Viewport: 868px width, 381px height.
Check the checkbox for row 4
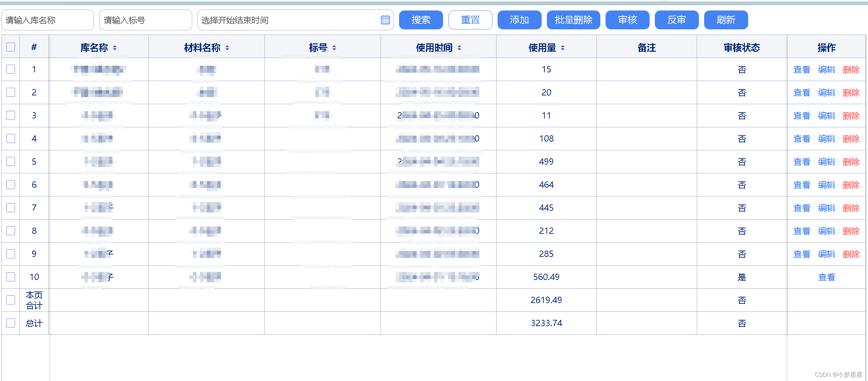pyautogui.click(x=11, y=138)
